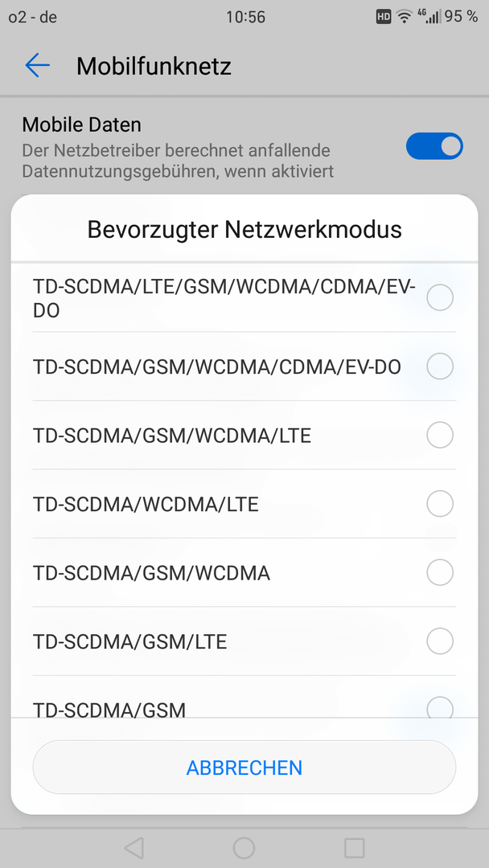The width and height of the screenshot is (489, 868).
Task: Tap the Bevorzugter Netzwerkmodus dialog title
Action: (x=244, y=229)
